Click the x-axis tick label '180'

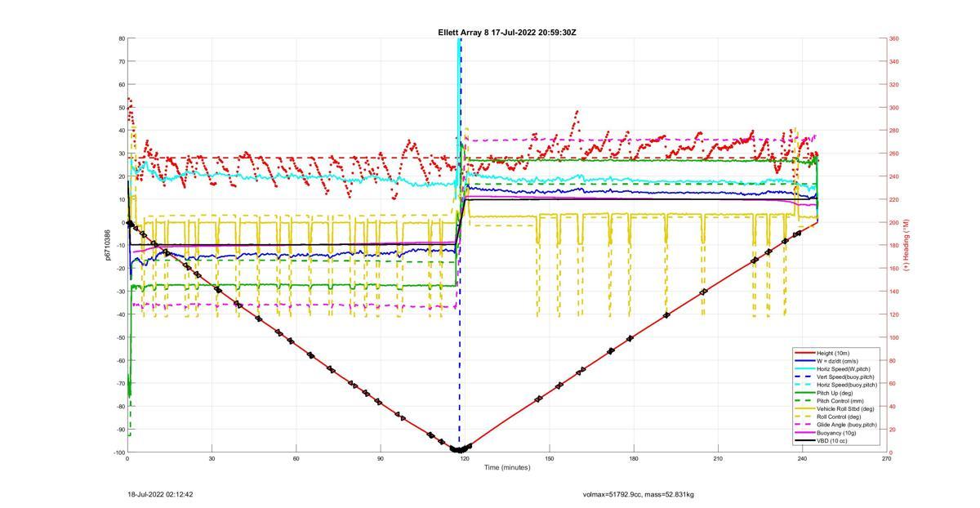click(x=634, y=459)
